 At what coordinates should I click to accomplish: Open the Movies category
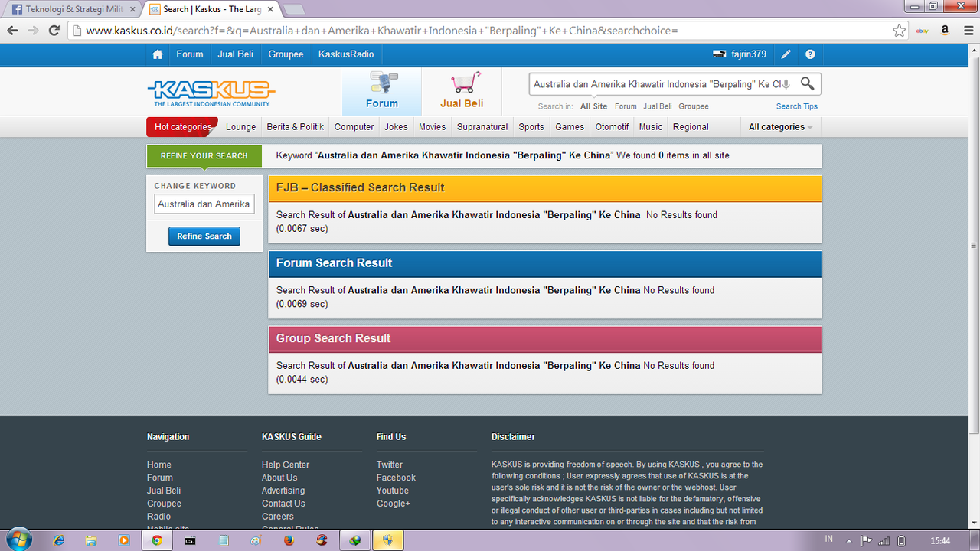tap(432, 127)
